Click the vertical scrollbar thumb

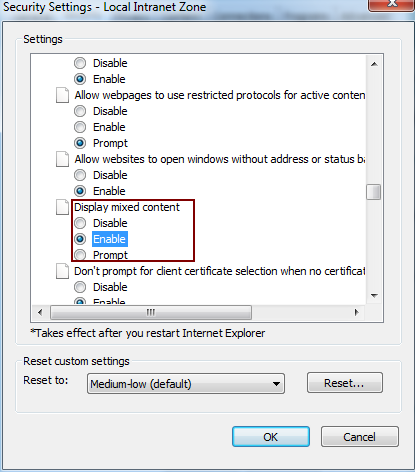tap(374, 192)
